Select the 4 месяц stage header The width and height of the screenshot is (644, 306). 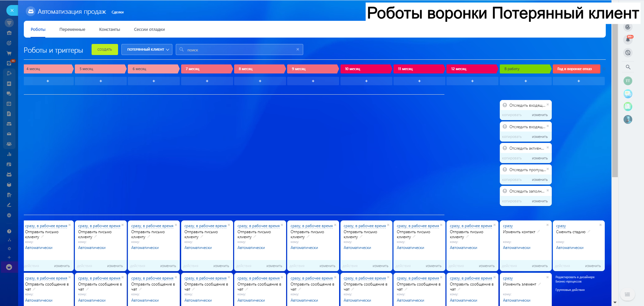point(48,69)
